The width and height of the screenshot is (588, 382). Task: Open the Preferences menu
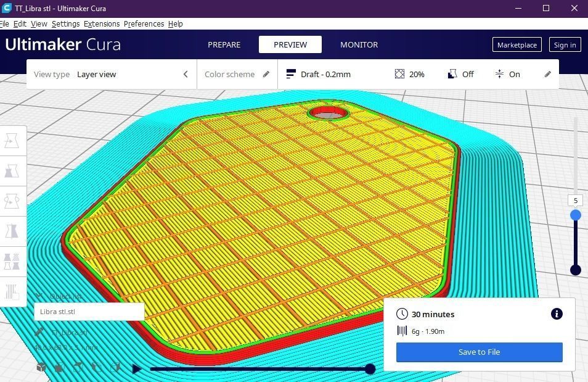pyautogui.click(x=144, y=23)
